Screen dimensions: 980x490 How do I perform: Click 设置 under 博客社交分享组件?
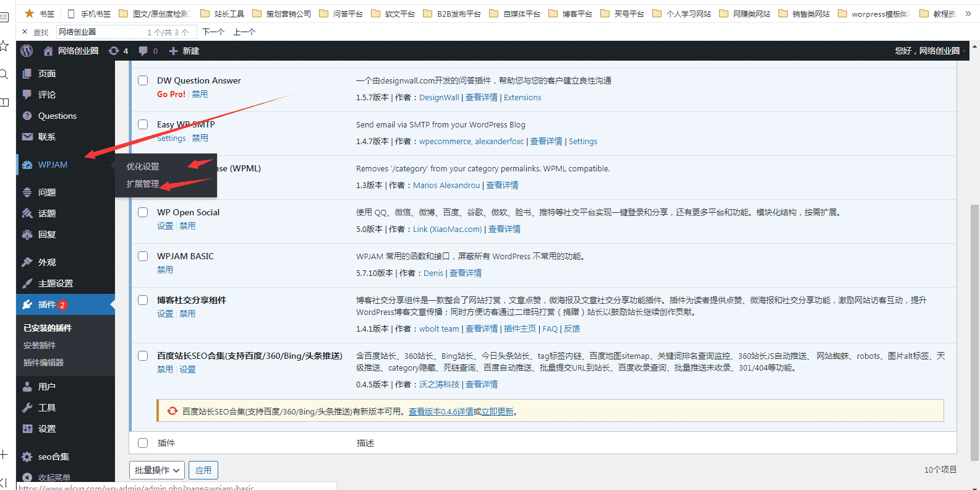[x=165, y=314]
